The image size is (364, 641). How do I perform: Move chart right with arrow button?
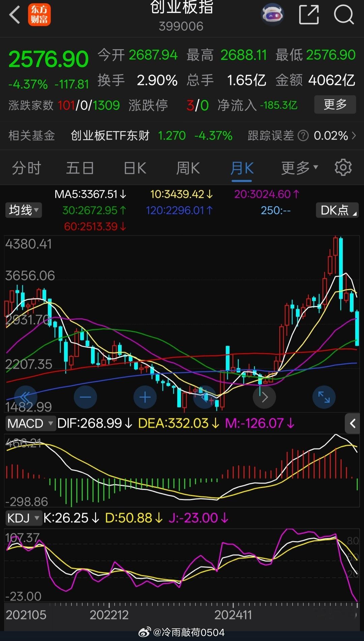[265, 397]
